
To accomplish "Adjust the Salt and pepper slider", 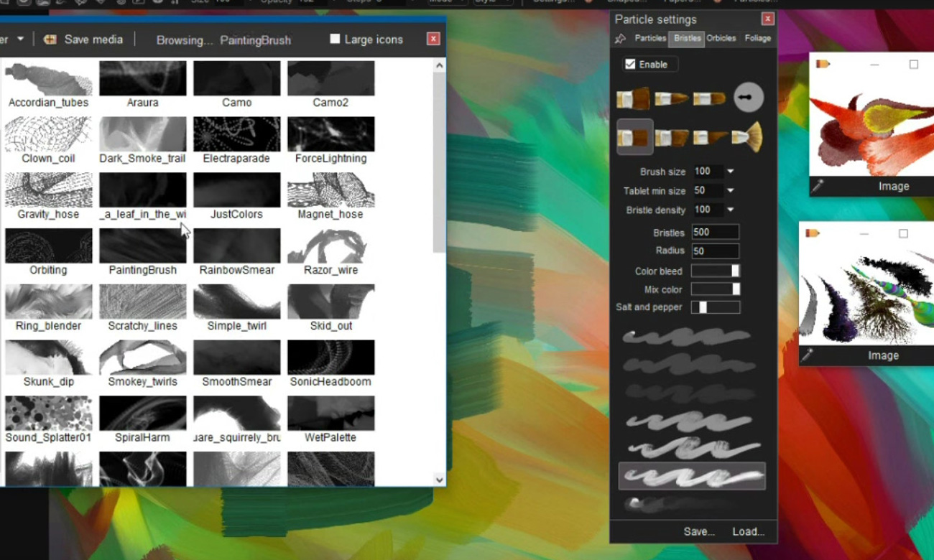I will click(715, 307).
